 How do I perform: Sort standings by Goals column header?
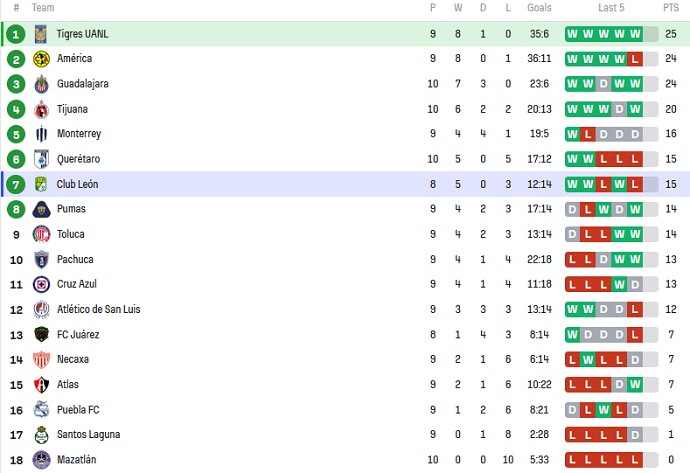pyautogui.click(x=539, y=7)
